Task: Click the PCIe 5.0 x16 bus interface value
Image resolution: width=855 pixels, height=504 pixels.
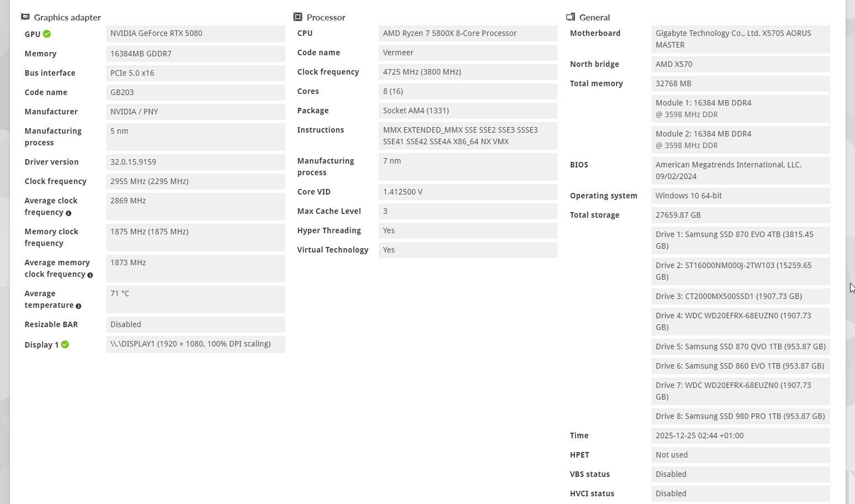Action: point(196,73)
